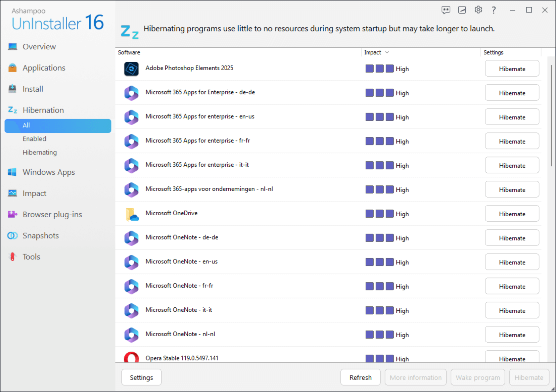Open the Impact column sort dropdown
The height and width of the screenshot is (392, 556).
pyautogui.click(x=387, y=52)
